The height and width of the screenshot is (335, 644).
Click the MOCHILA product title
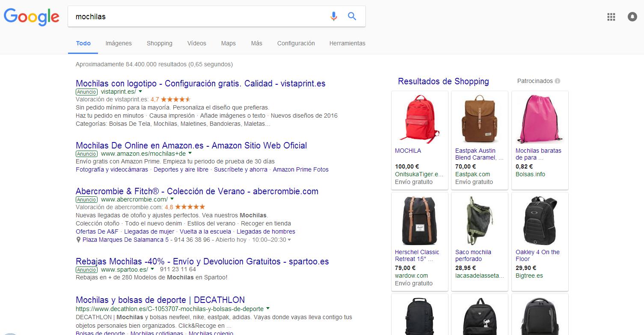[408, 151]
